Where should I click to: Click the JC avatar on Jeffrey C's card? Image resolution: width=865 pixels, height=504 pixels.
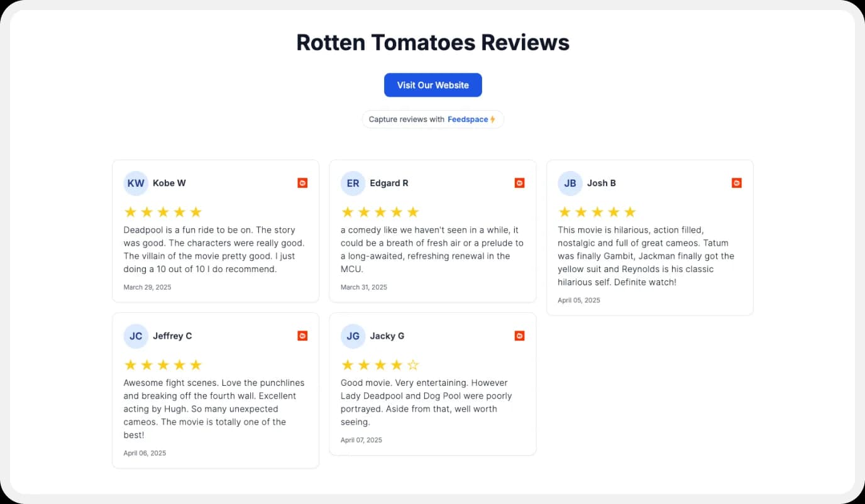click(x=136, y=336)
